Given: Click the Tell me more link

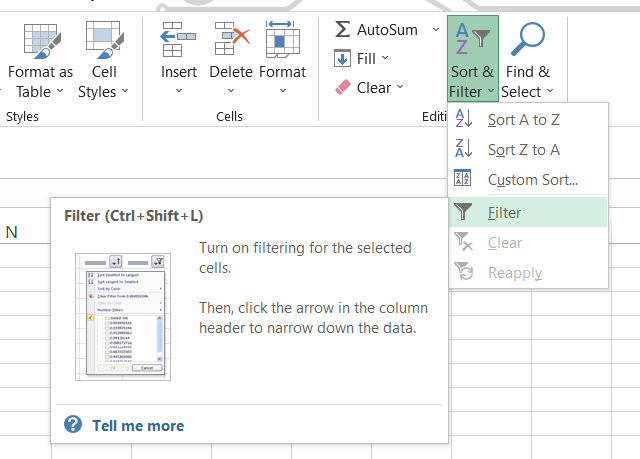Looking at the screenshot, I should [x=138, y=425].
